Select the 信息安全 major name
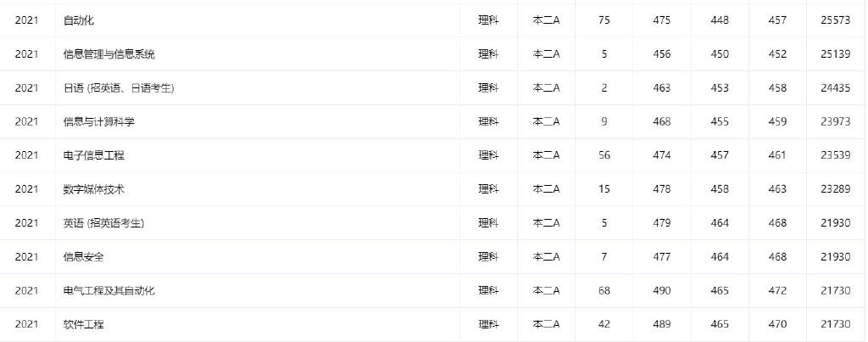 84,257
